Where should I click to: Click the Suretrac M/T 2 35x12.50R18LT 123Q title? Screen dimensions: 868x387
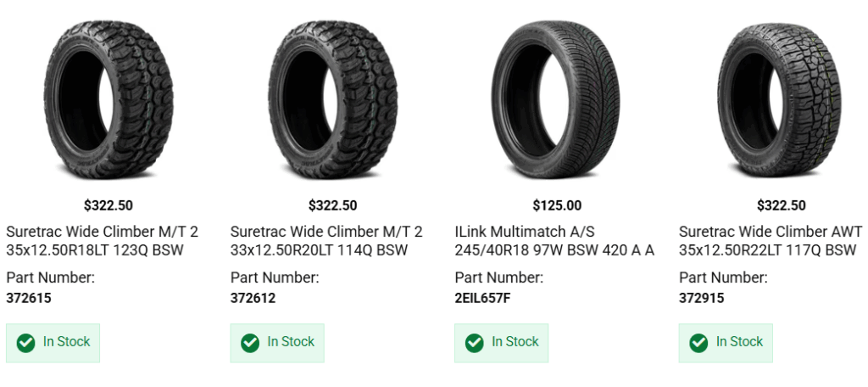102,241
